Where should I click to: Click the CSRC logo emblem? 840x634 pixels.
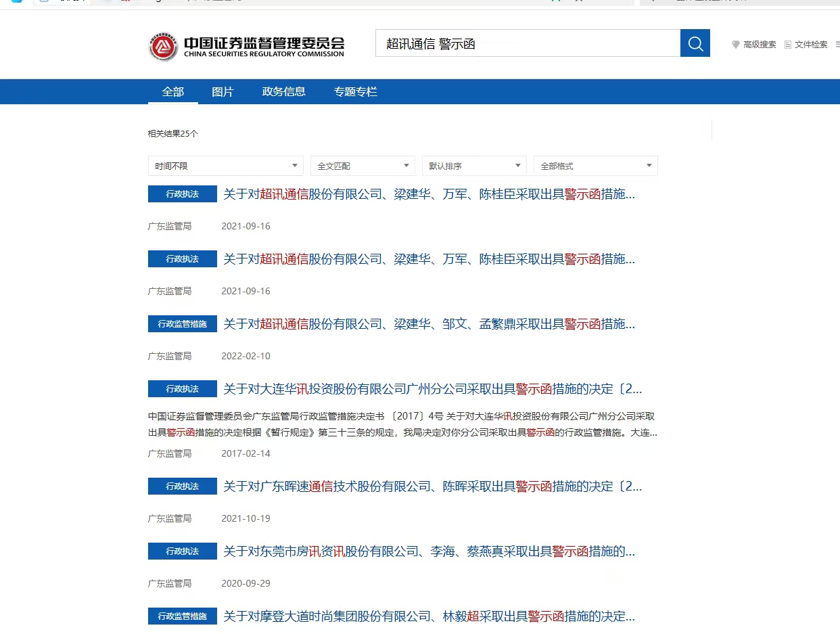pos(164,47)
